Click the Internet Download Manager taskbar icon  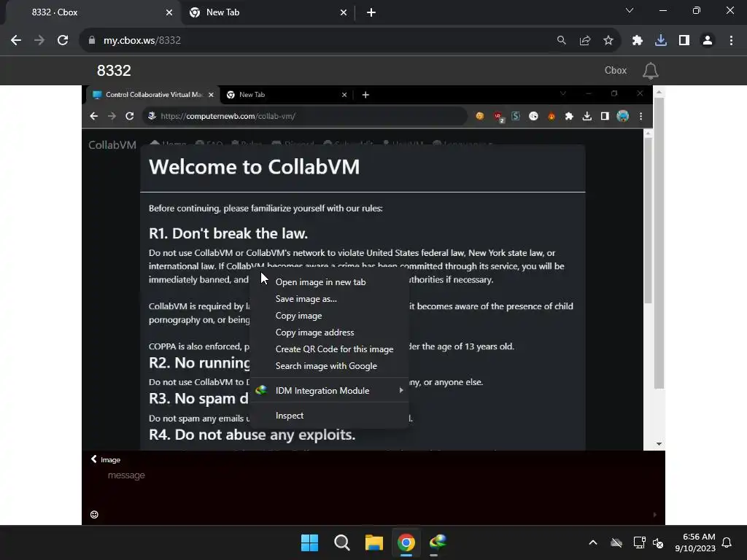click(x=438, y=542)
